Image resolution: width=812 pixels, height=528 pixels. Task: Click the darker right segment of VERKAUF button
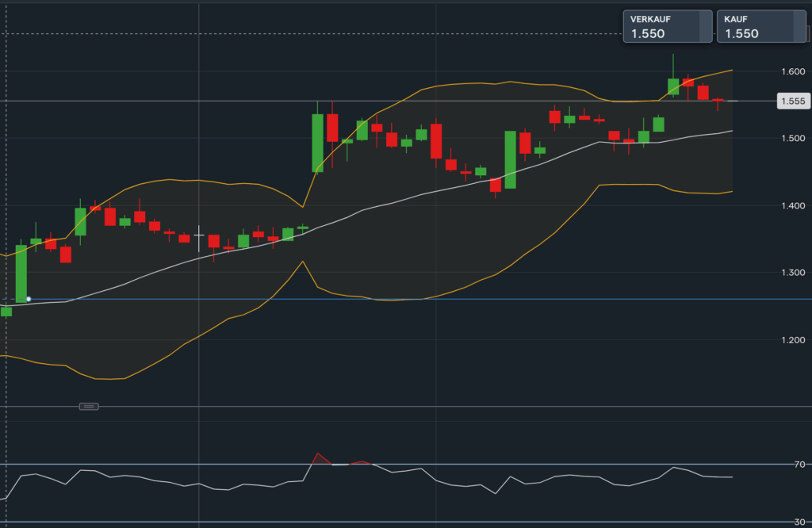pyautogui.click(x=705, y=26)
